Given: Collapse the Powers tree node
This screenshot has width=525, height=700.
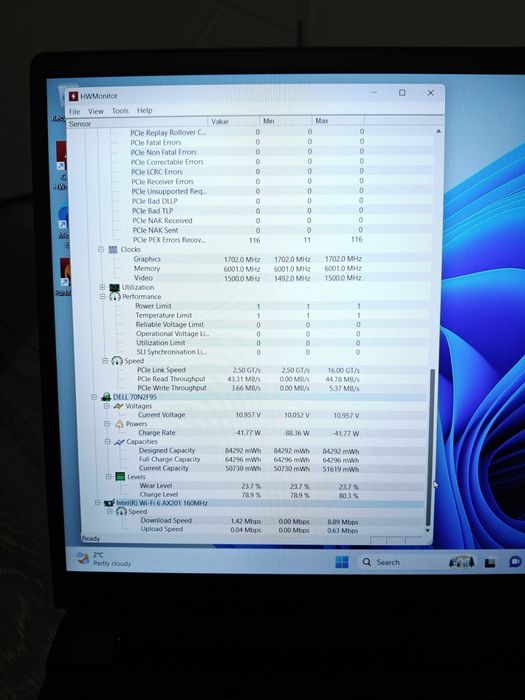Looking at the screenshot, I should (x=107, y=424).
